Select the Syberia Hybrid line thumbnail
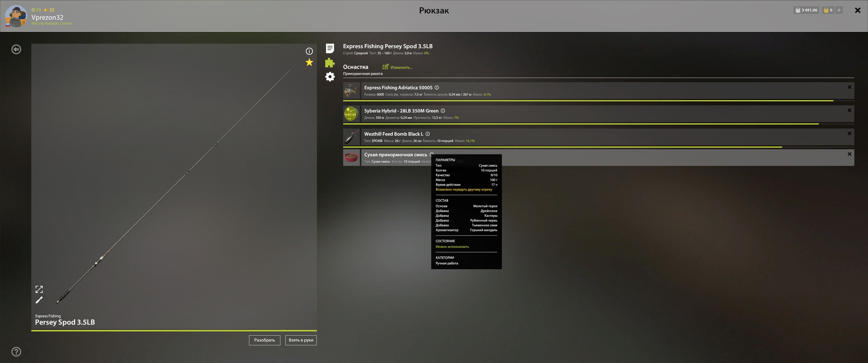This screenshot has height=363, width=868. [x=351, y=113]
